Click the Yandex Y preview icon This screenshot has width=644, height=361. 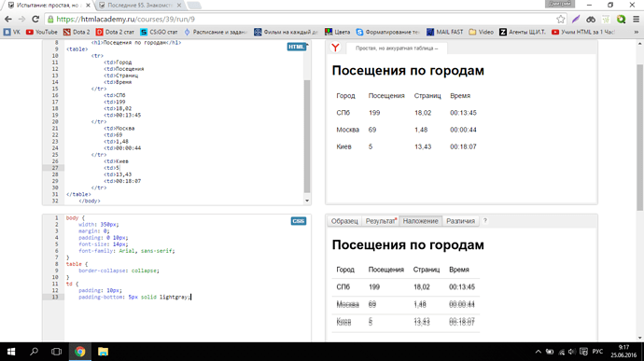336,49
